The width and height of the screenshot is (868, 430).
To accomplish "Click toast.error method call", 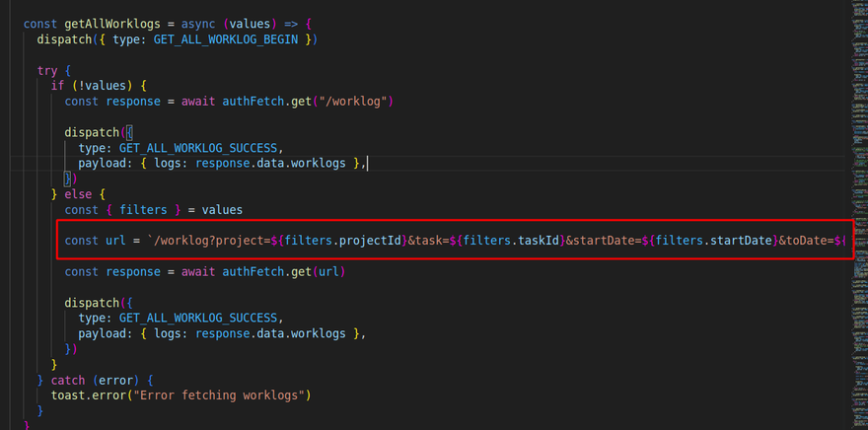I will coord(90,395).
